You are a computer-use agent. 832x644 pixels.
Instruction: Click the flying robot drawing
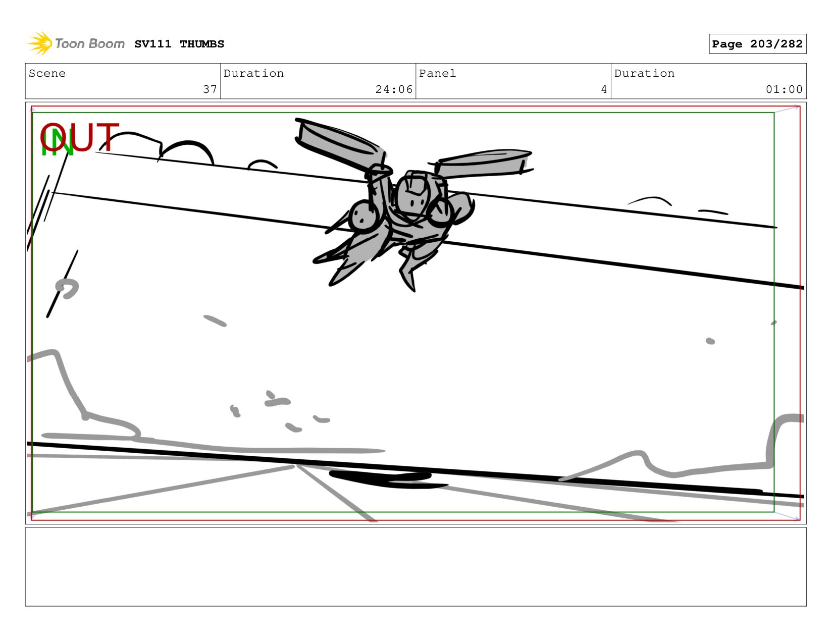(414, 204)
